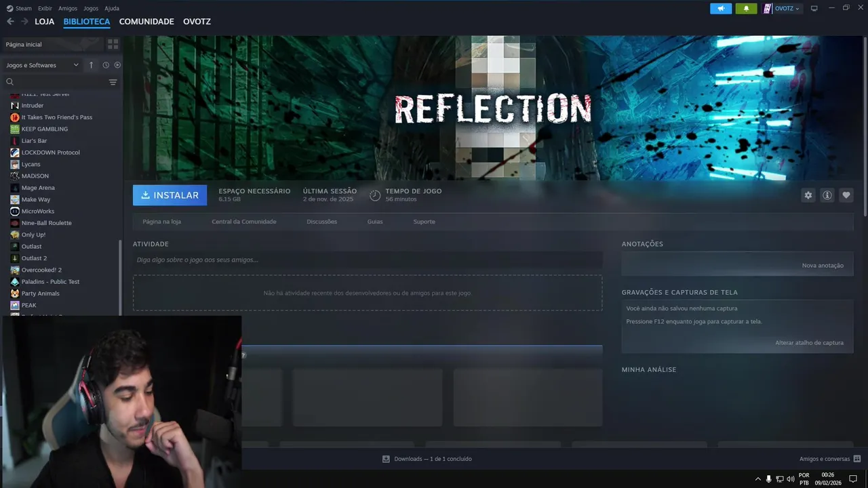Open the Suporte tab

point(425,222)
